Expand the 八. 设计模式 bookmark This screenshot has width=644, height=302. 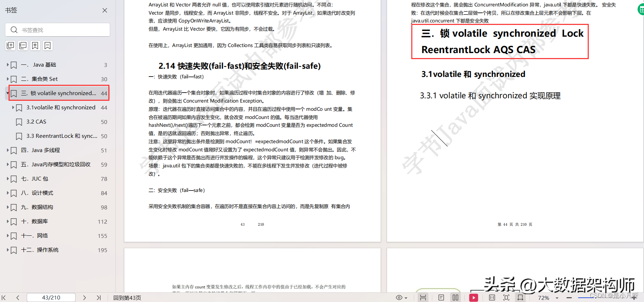[x=7, y=193]
